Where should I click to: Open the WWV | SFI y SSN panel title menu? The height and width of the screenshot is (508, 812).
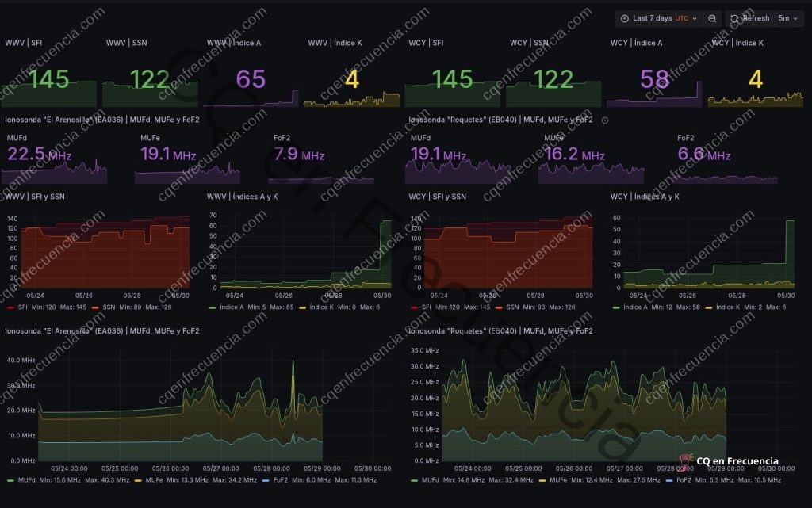tap(35, 196)
